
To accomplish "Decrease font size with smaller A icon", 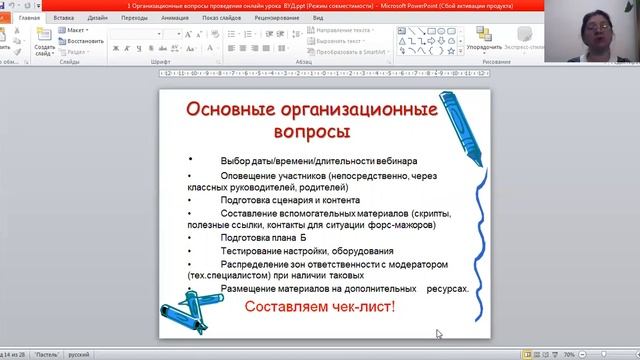I will [x=199, y=35].
